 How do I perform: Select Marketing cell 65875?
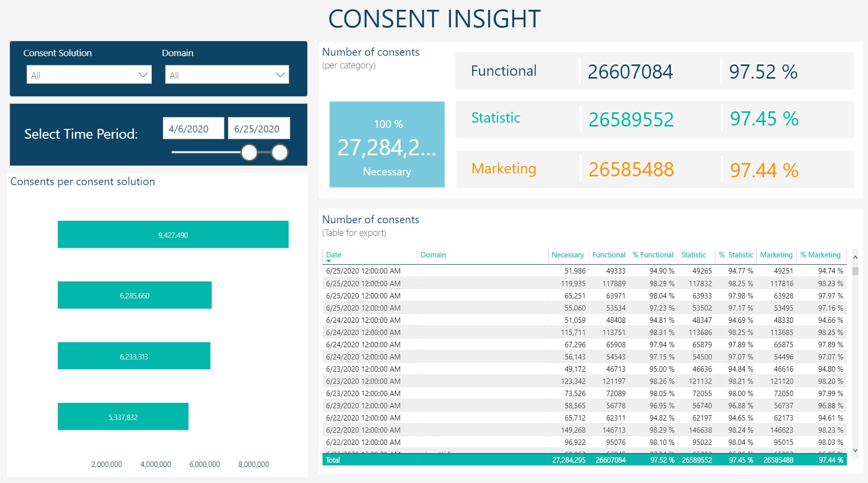point(784,344)
